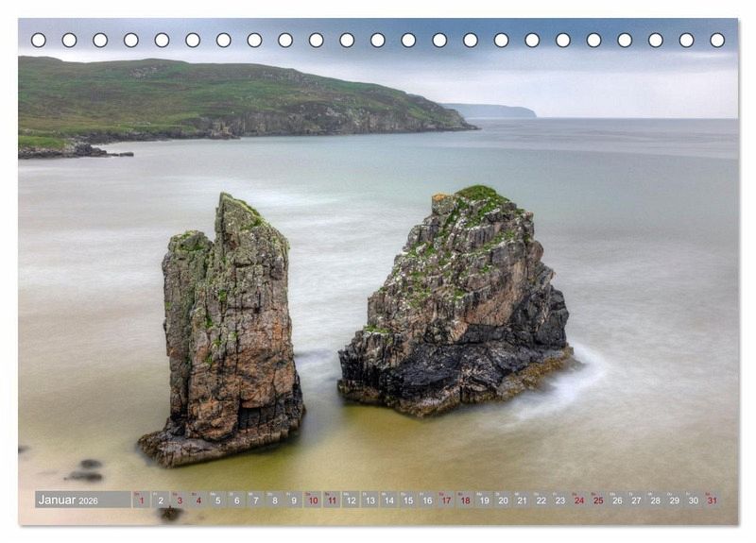756x543 pixels.
Task: Select day 20 in the date strip
Action: coord(503,500)
